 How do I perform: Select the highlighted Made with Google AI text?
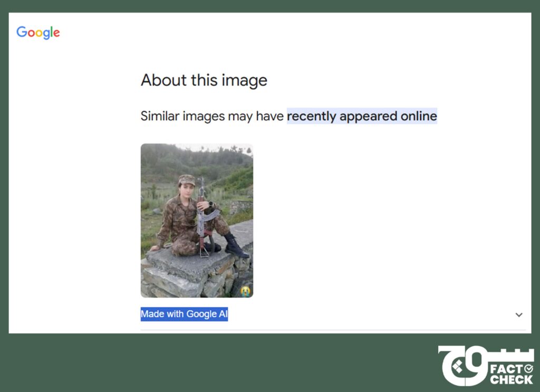184,314
